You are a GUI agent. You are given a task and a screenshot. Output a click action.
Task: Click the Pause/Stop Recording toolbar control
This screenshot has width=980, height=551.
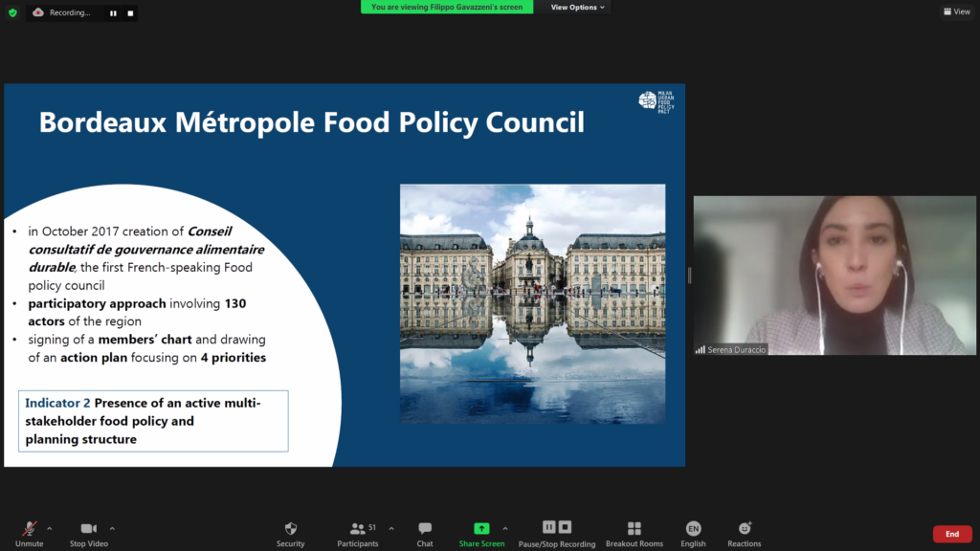[x=556, y=533]
